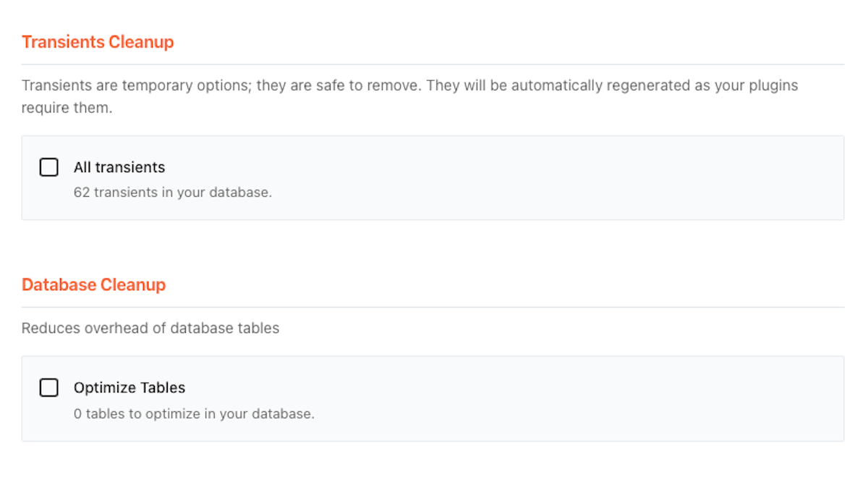Click the "0 tables to optimize" note
The height and width of the screenshot is (477, 868).
[x=194, y=414]
